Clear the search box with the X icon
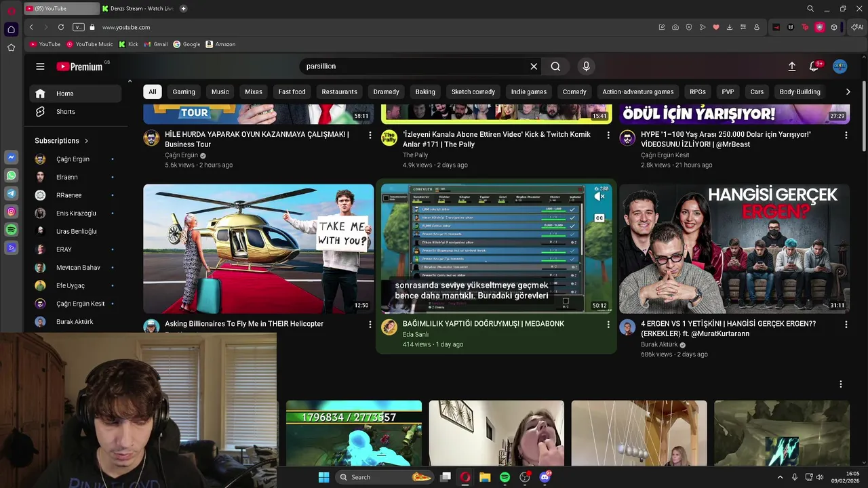The image size is (868, 488). click(534, 66)
